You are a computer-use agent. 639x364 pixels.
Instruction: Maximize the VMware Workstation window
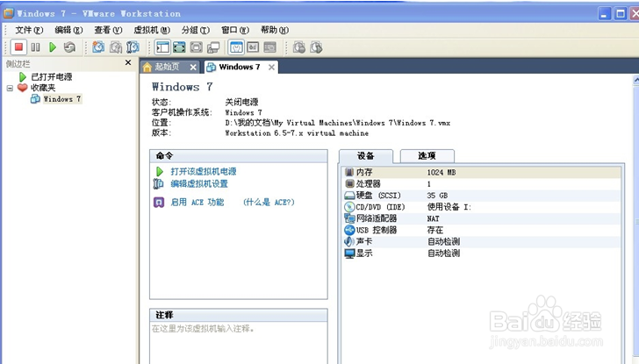coord(621,14)
